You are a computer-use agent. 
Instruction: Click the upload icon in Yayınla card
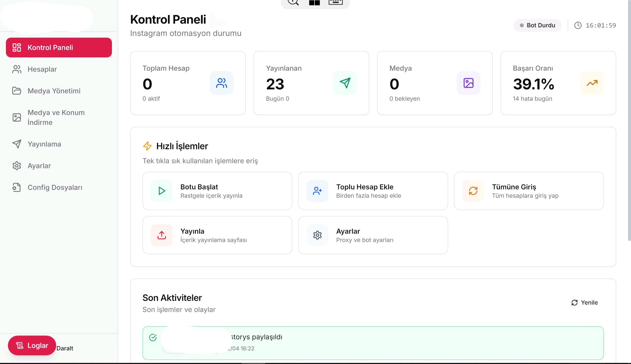(x=162, y=235)
